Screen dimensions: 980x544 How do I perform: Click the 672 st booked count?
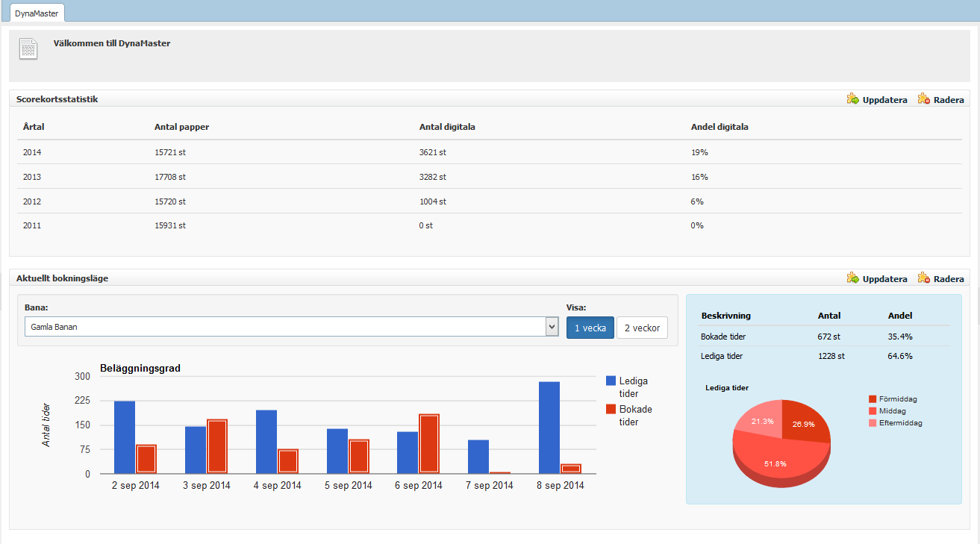click(x=829, y=337)
